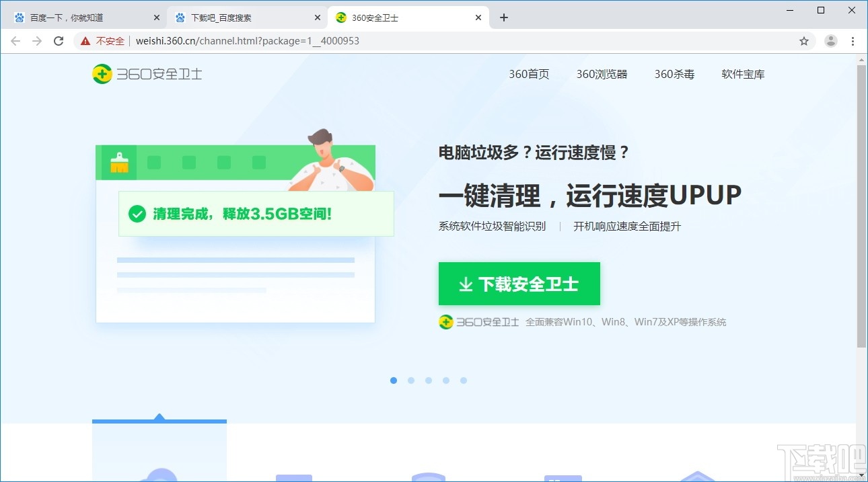Reload the page with the refresh icon
Screen dimensions: 868x482
[59, 40]
